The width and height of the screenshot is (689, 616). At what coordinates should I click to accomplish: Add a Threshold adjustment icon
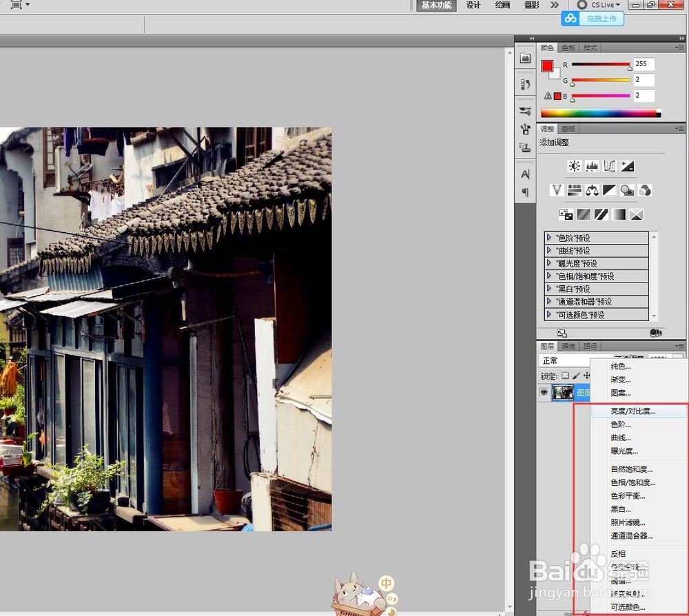point(601,214)
